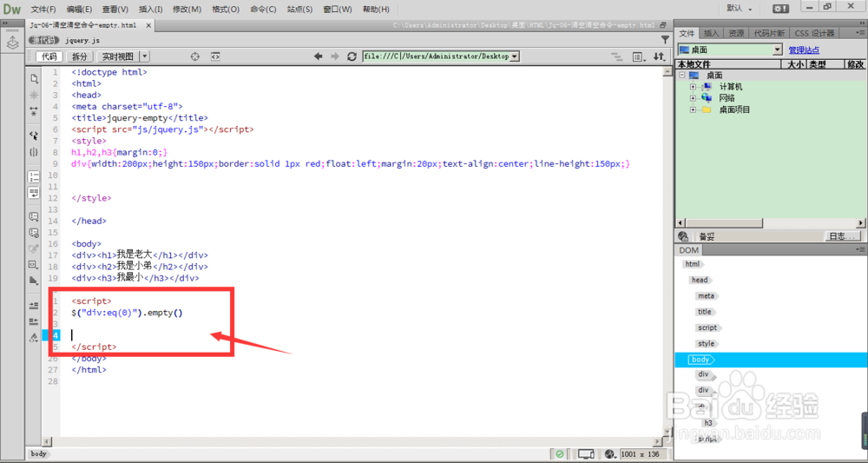
Task: Click the Forward arrow in document toolbar
Action: point(335,56)
